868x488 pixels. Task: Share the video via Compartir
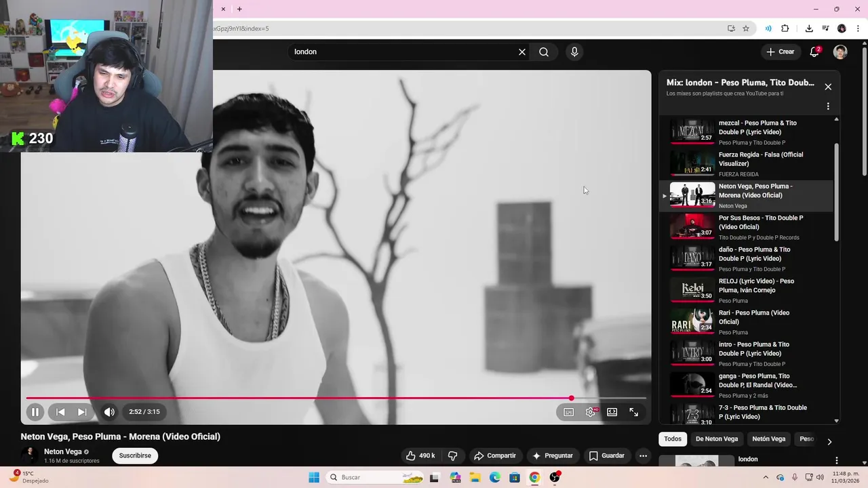[495, 455]
